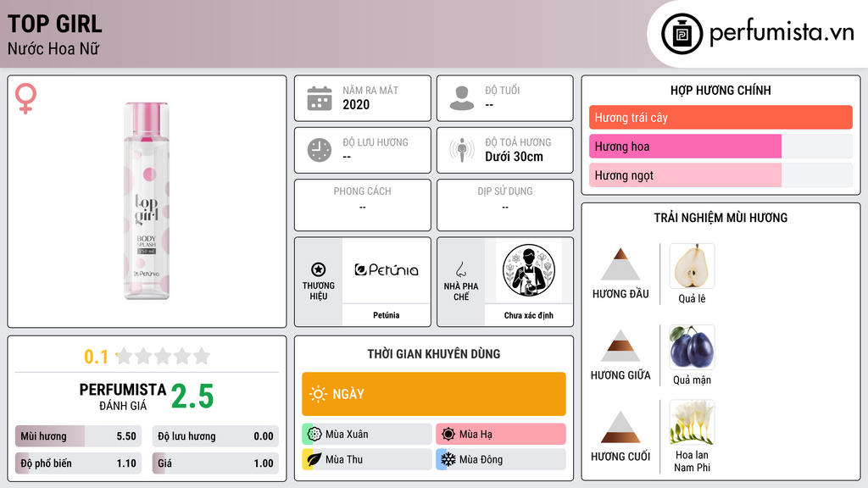Open the Petúnia brand logo
868x488 pixels.
point(387,270)
